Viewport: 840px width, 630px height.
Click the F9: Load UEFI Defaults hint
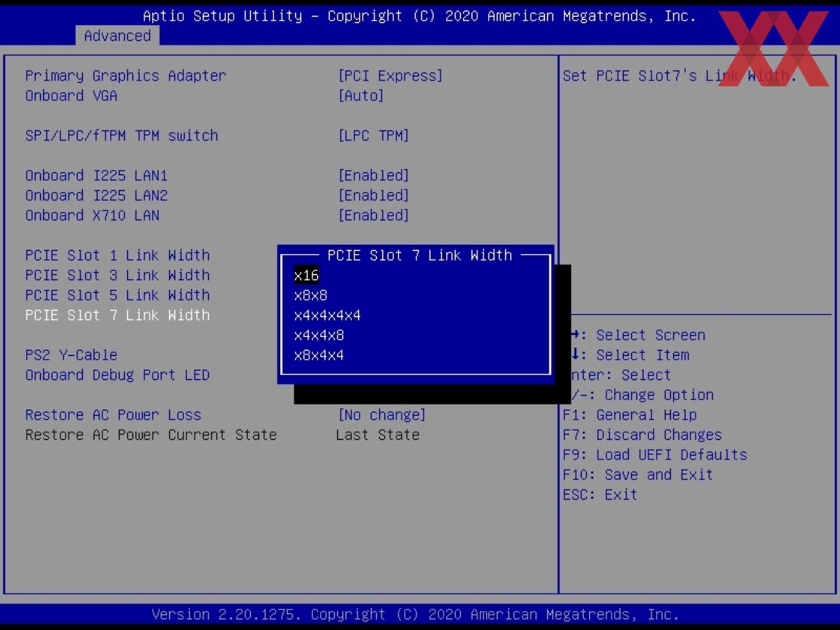[655, 455]
